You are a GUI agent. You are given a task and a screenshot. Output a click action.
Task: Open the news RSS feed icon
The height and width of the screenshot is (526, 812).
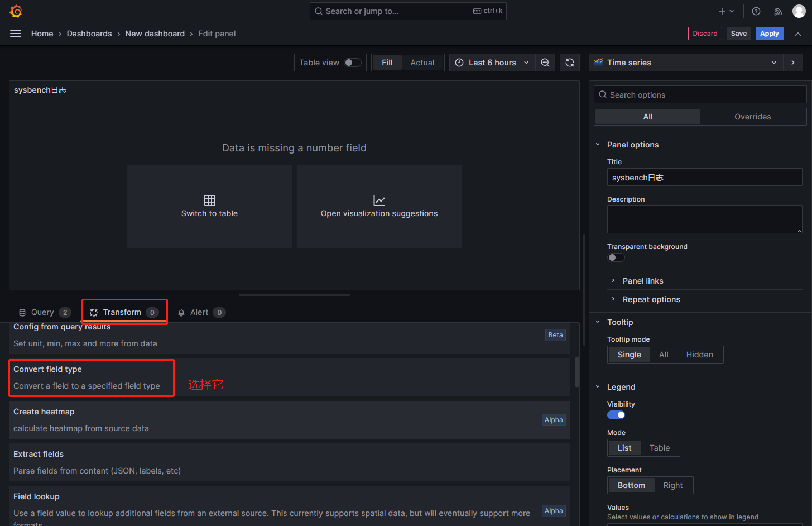tap(778, 11)
